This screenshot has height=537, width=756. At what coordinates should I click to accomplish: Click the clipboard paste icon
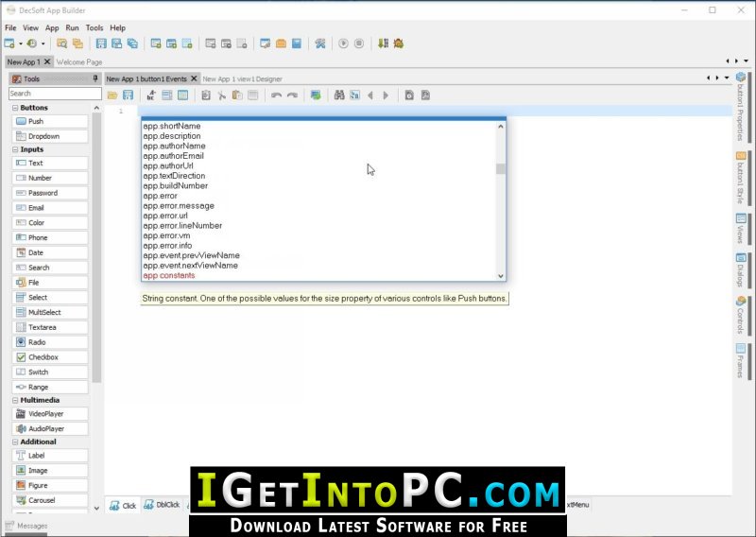coord(237,95)
